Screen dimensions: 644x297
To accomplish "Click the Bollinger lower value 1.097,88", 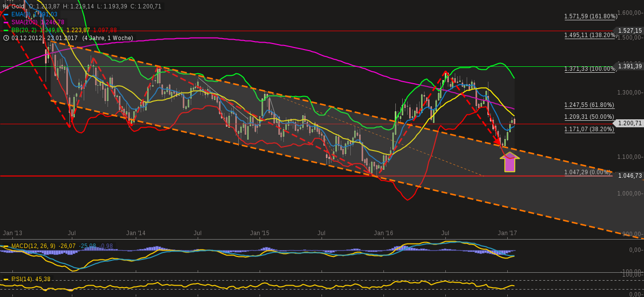I will (105, 30).
